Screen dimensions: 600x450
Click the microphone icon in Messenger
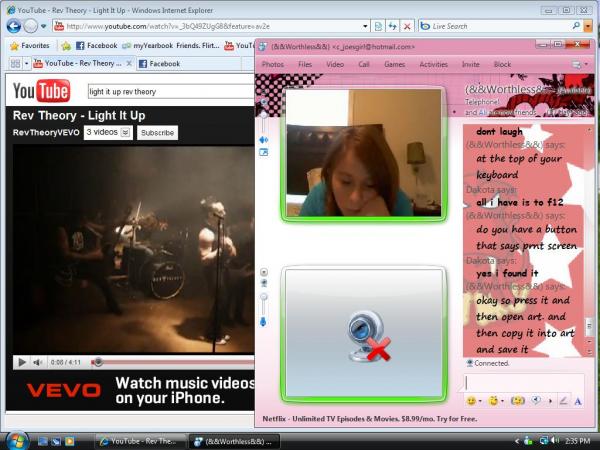coord(263,322)
